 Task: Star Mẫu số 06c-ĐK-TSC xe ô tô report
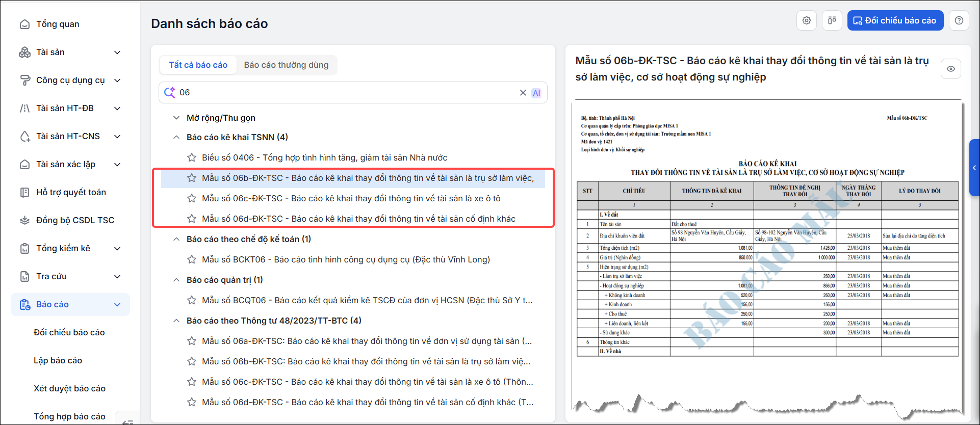192,198
